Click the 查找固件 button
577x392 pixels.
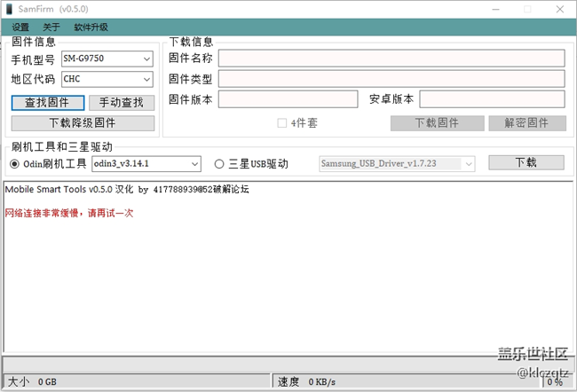pyautogui.click(x=48, y=103)
